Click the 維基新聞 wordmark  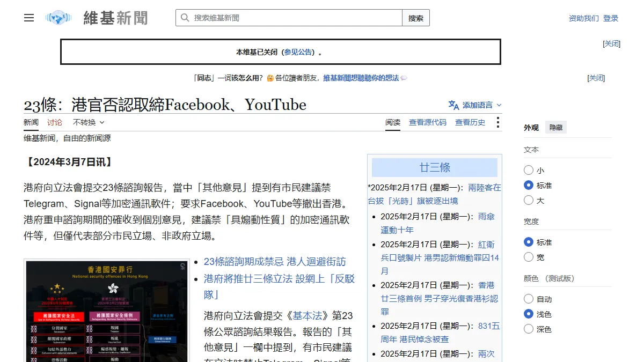pyautogui.click(x=115, y=18)
